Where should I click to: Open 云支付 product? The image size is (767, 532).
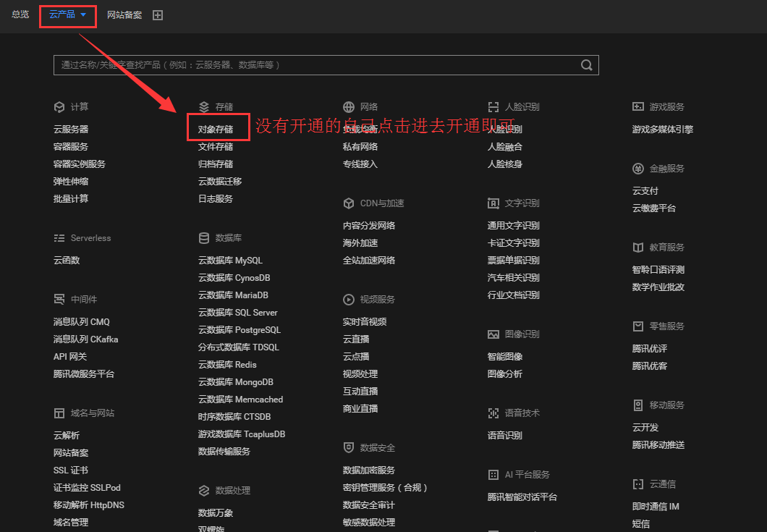coord(645,191)
